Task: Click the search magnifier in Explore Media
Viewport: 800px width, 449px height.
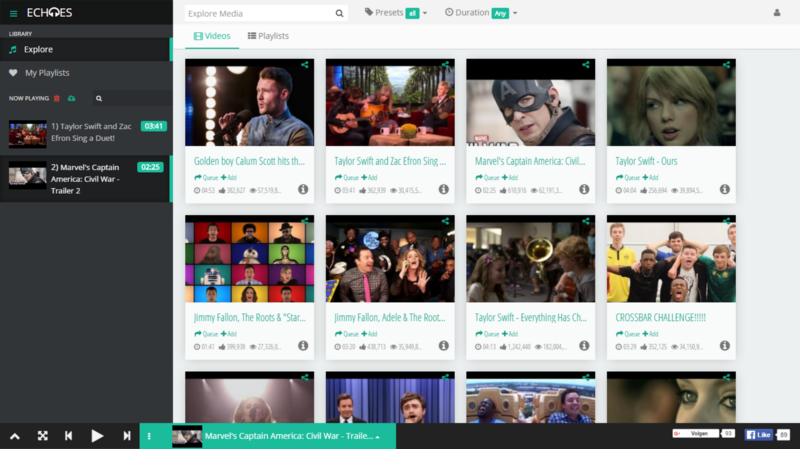Action: click(x=339, y=13)
